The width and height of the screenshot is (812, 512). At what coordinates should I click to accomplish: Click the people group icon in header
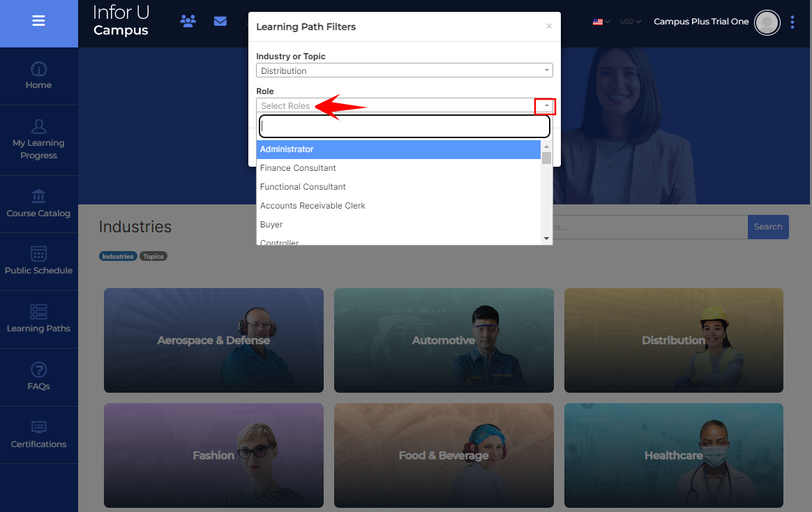pyautogui.click(x=188, y=21)
